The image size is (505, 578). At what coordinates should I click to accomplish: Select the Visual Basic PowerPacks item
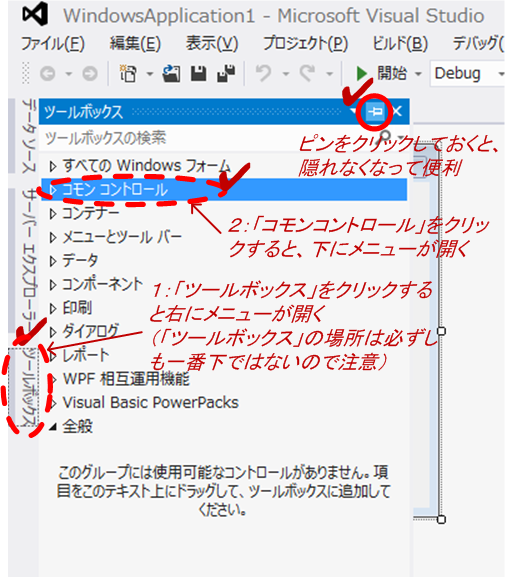(x=151, y=403)
